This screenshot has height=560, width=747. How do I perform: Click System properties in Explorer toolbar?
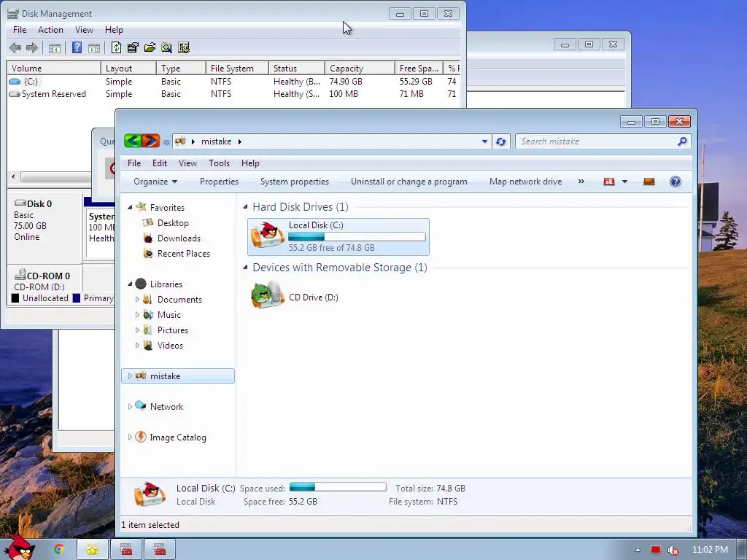(x=295, y=182)
